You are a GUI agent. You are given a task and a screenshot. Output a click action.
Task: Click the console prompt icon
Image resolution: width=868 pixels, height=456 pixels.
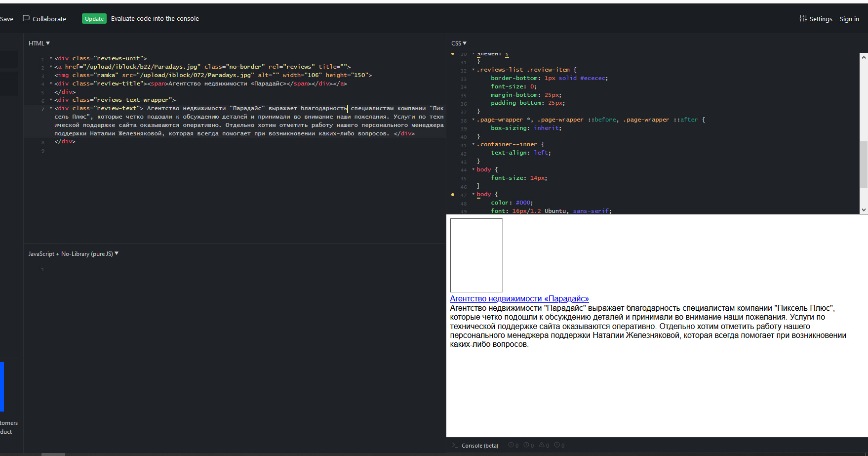pos(455,445)
